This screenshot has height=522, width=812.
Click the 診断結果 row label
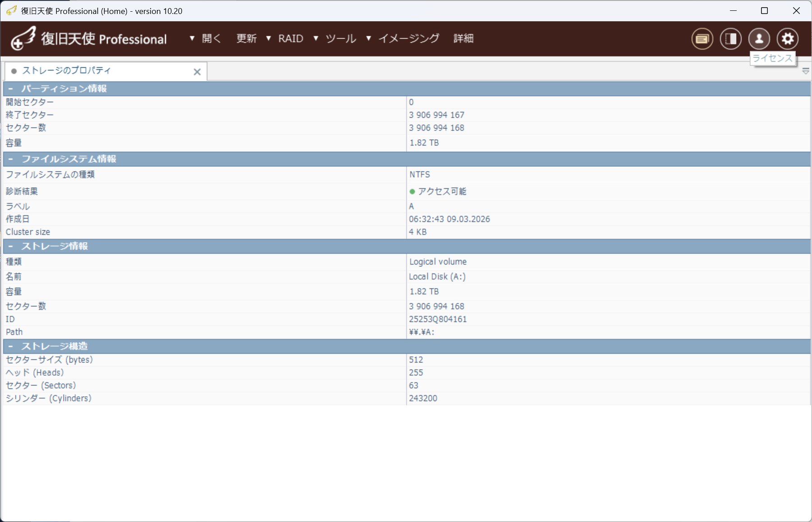tap(22, 192)
